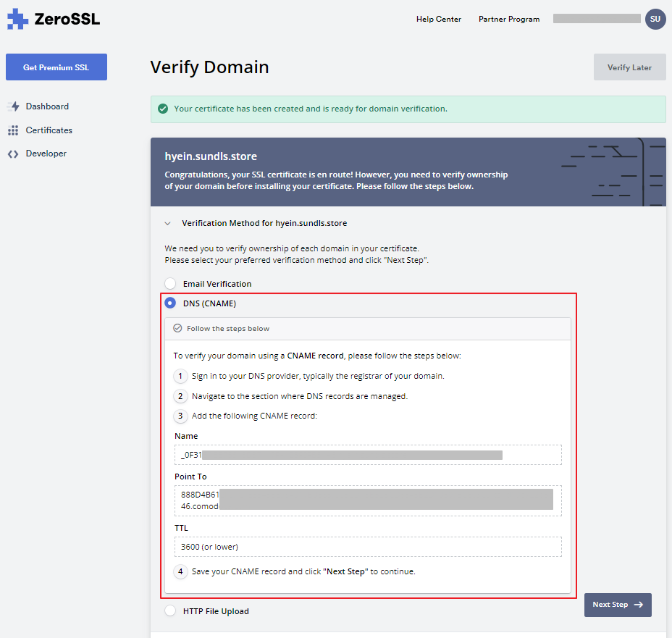Collapse the Verification Method section chevron
Screen dimensions: 672x638
pyautogui.click(x=167, y=223)
